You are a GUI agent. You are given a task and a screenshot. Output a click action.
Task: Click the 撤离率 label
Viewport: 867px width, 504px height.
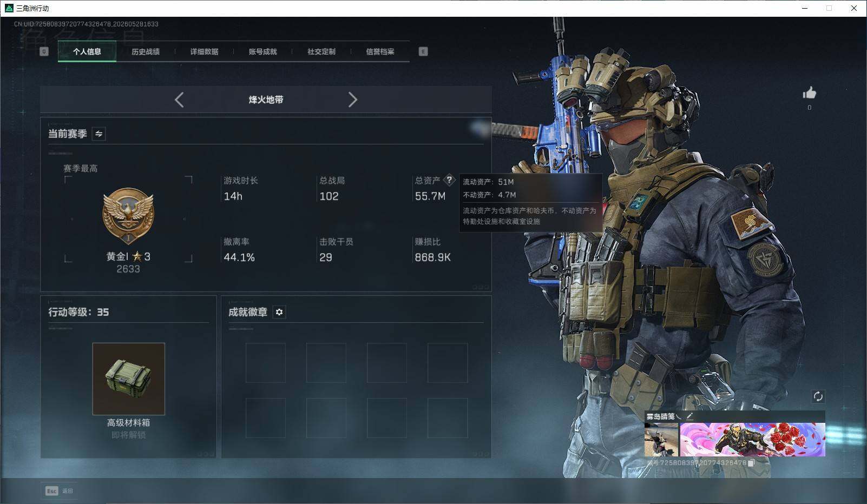coord(237,242)
